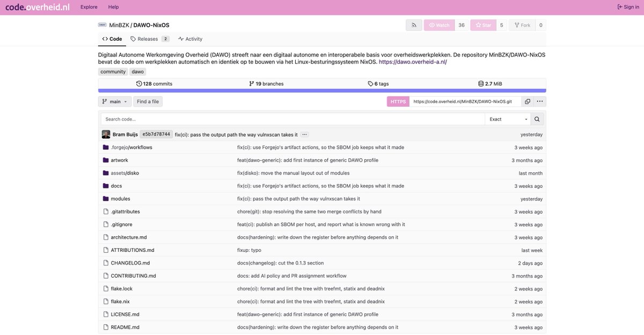Click the RSS feed icon button
The image size is (644, 335).
[414, 25]
